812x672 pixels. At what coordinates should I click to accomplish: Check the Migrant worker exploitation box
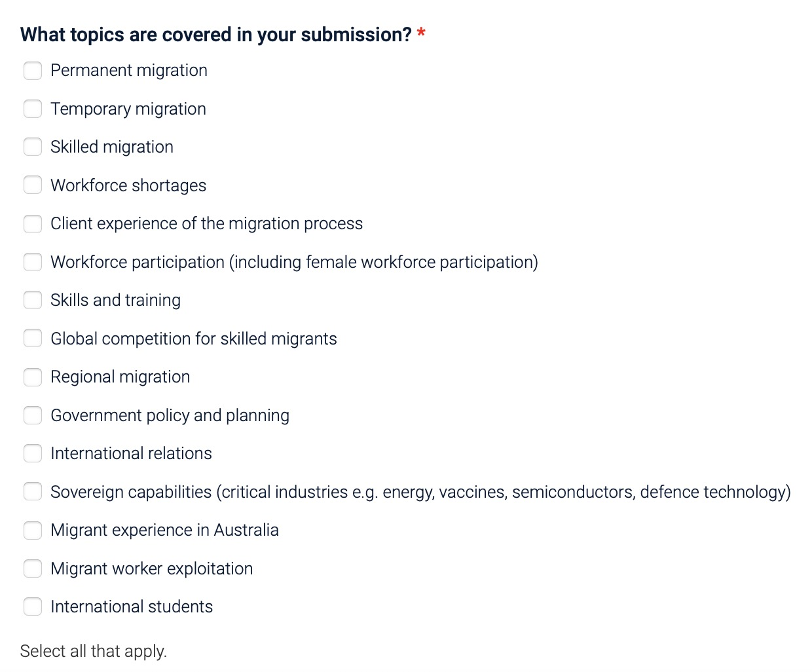coord(33,569)
